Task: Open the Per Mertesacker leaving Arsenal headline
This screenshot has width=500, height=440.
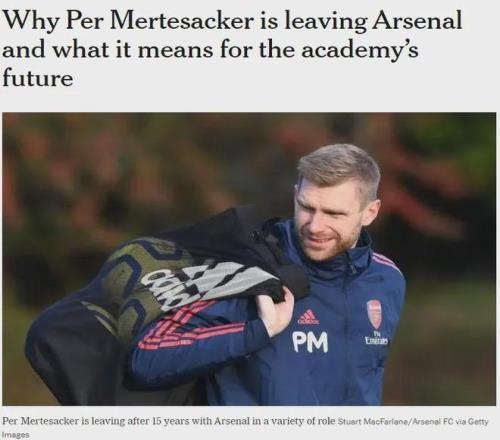Action: point(232,49)
